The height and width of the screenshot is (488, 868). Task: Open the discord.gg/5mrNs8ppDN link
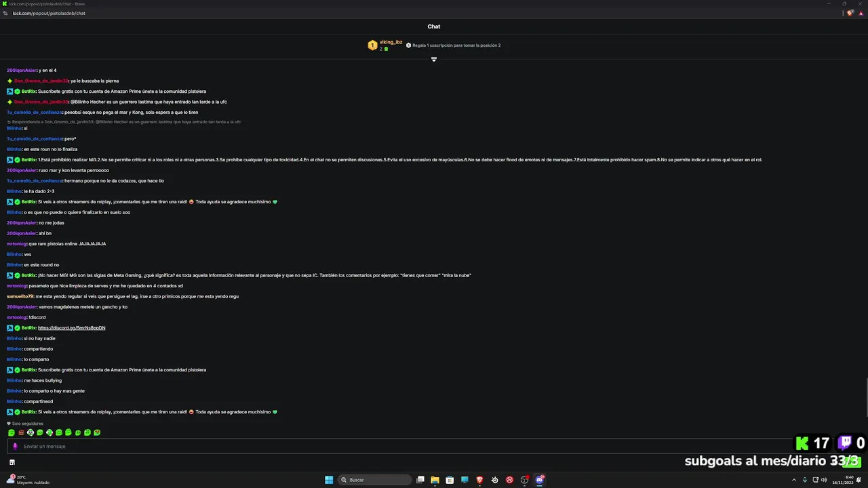tap(71, 328)
